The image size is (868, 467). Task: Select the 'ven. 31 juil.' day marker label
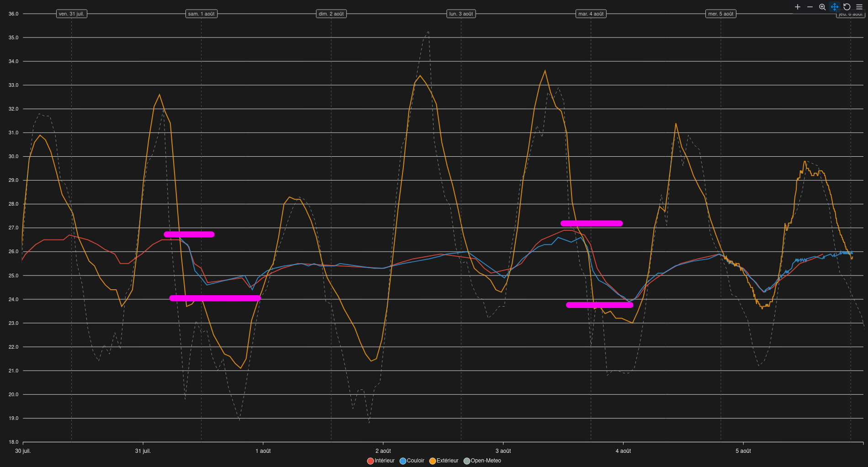pos(72,14)
